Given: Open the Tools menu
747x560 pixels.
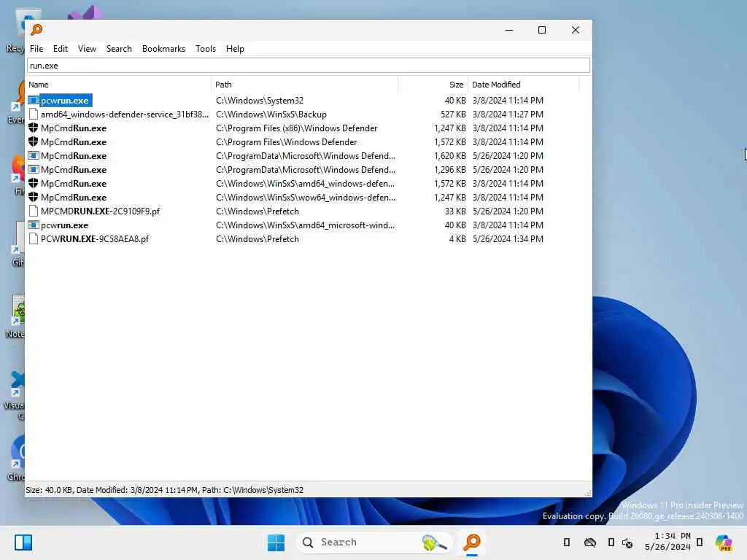Looking at the screenshot, I should click(x=205, y=49).
